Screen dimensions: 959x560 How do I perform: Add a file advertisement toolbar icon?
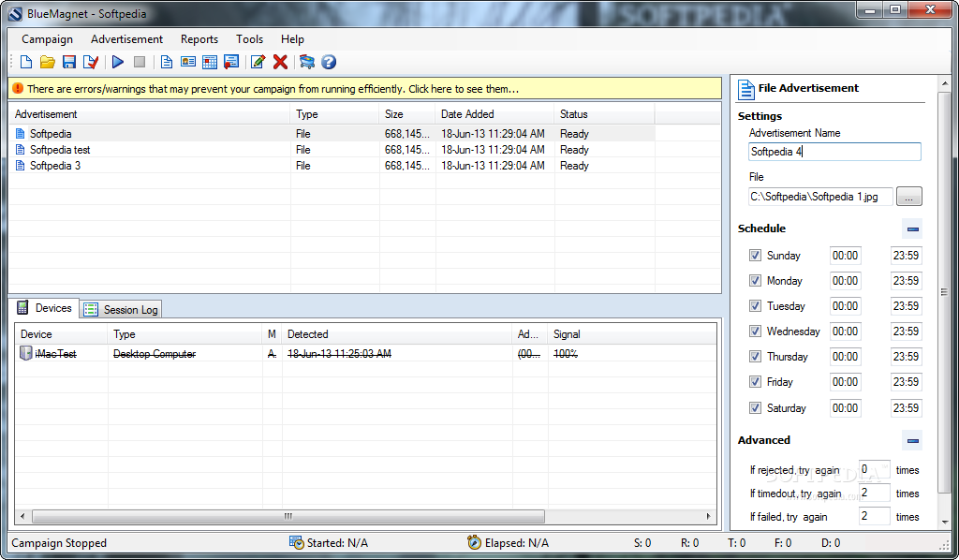coord(167,62)
